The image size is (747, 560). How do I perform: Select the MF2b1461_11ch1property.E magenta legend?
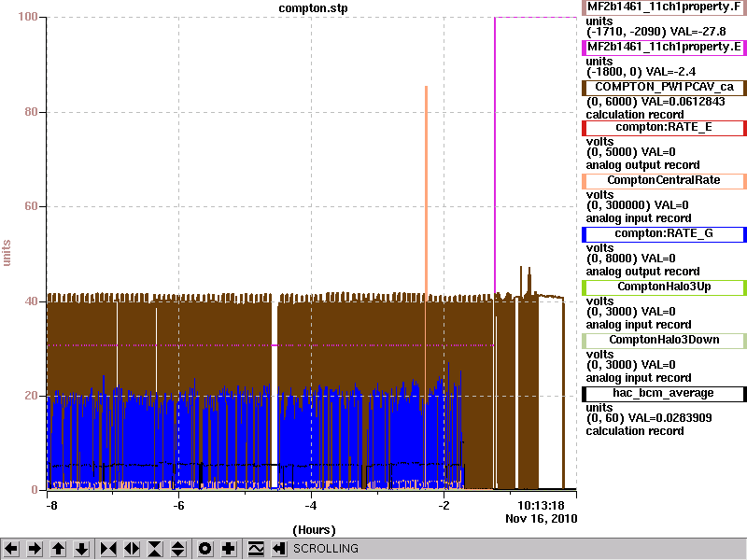pos(664,48)
